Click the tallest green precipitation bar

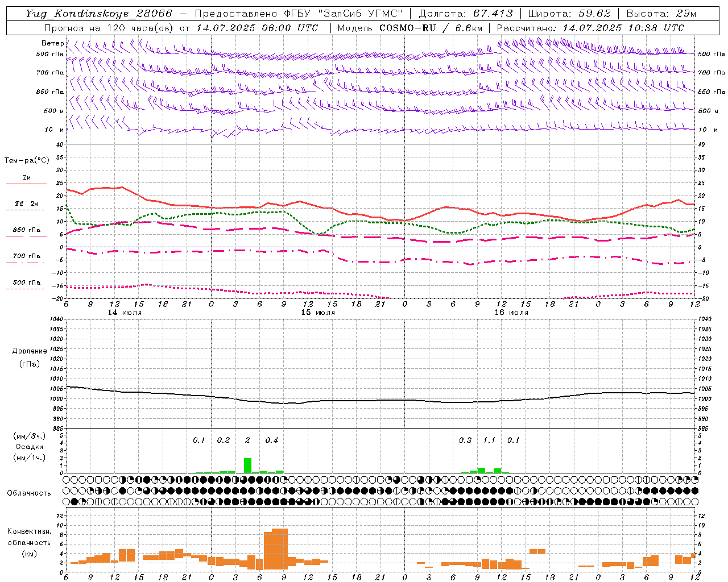tap(247, 465)
